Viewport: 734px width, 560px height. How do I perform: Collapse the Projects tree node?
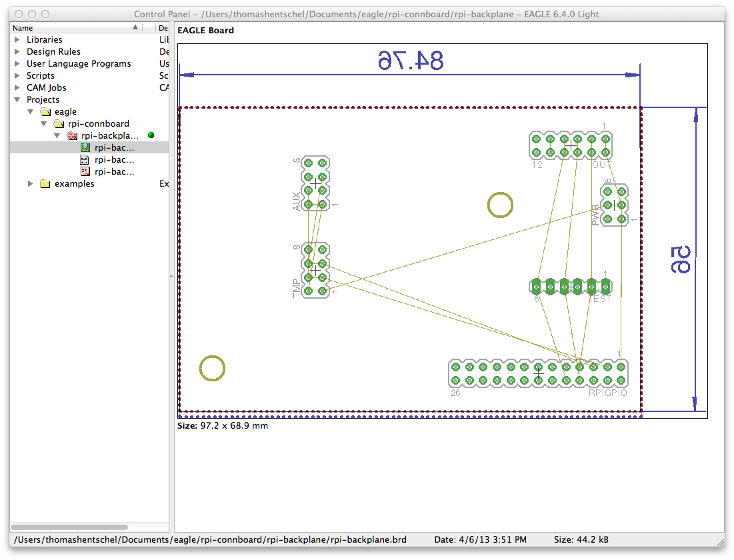17,99
